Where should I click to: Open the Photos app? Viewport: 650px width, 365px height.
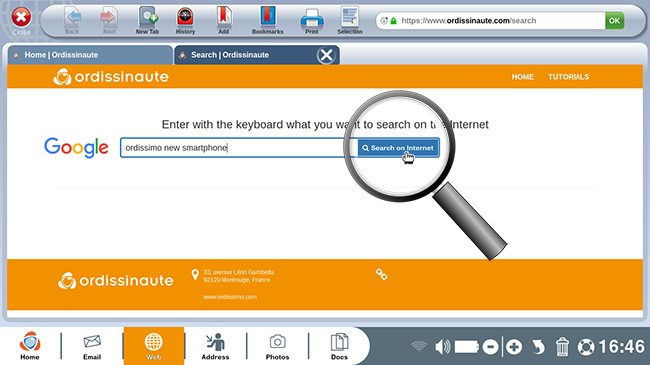(277, 347)
